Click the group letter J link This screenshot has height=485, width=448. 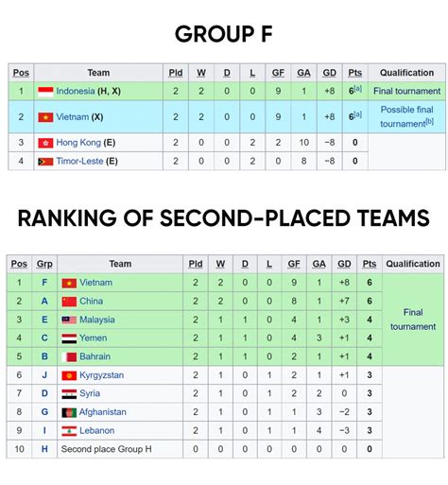(44, 375)
